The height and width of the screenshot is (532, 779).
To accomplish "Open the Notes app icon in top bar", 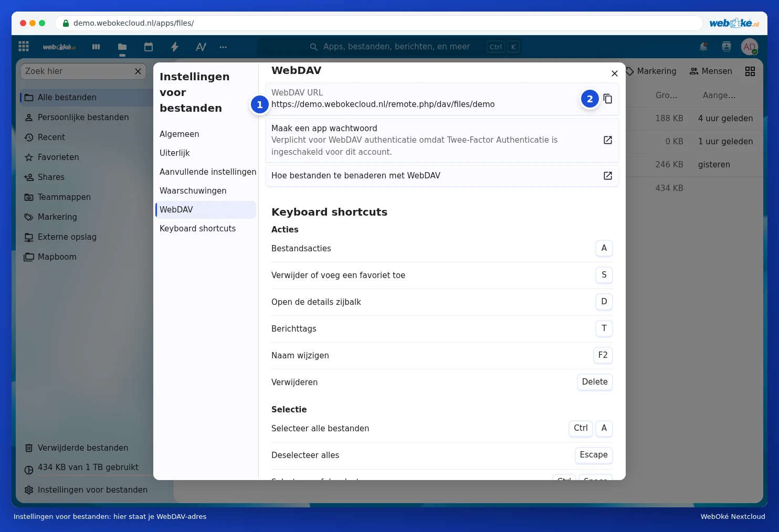I will pos(201,47).
